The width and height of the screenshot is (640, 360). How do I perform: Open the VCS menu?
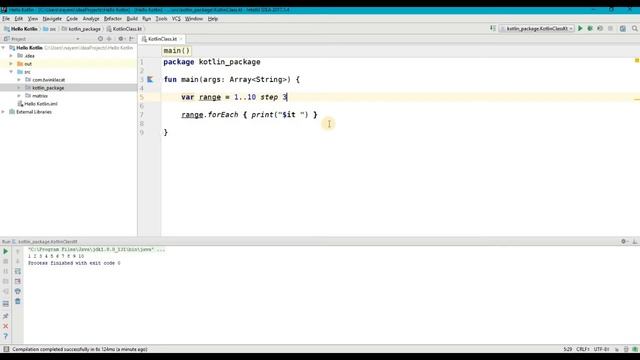pos(176,19)
